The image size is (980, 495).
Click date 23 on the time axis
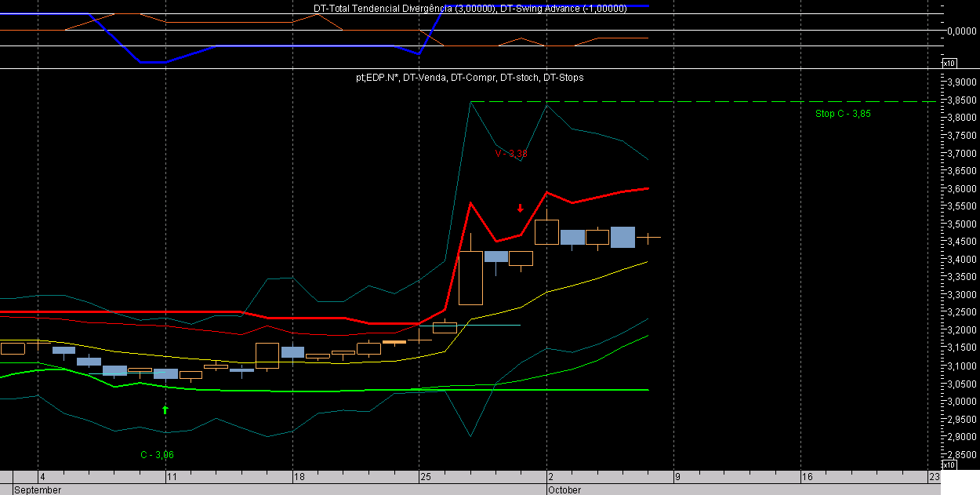[x=934, y=477]
